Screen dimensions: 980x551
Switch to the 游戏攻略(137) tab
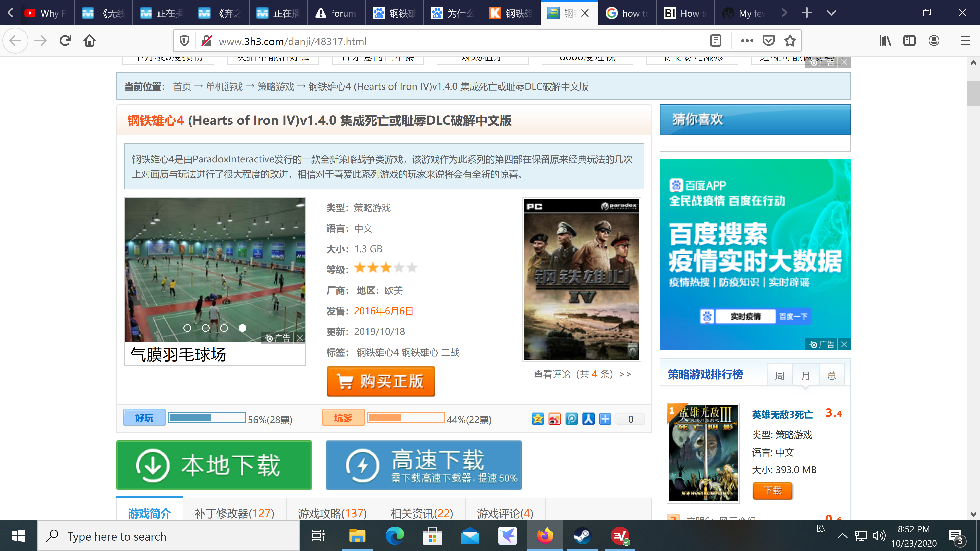point(332,513)
